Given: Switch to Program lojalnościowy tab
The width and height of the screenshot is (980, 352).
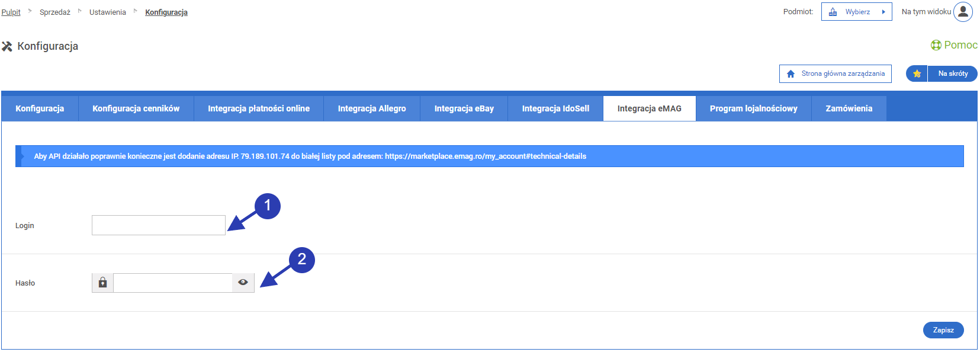Looking at the screenshot, I should tap(753, 108).
